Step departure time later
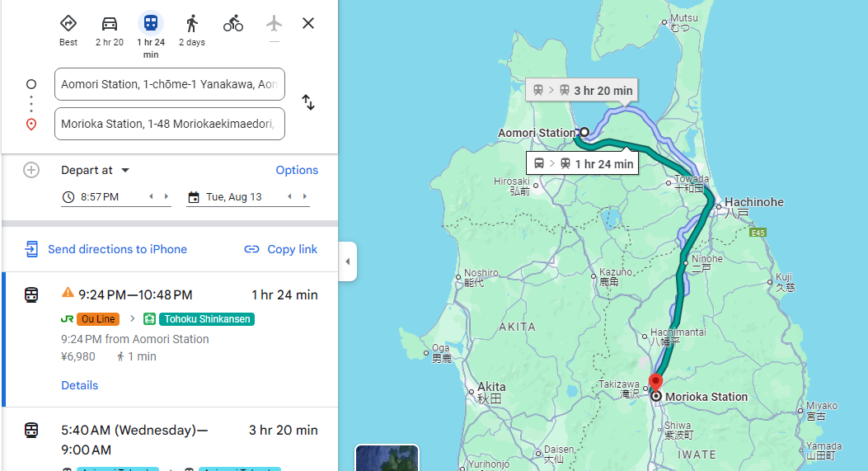Viewport: 868px width, 471px height. [166, 196]
